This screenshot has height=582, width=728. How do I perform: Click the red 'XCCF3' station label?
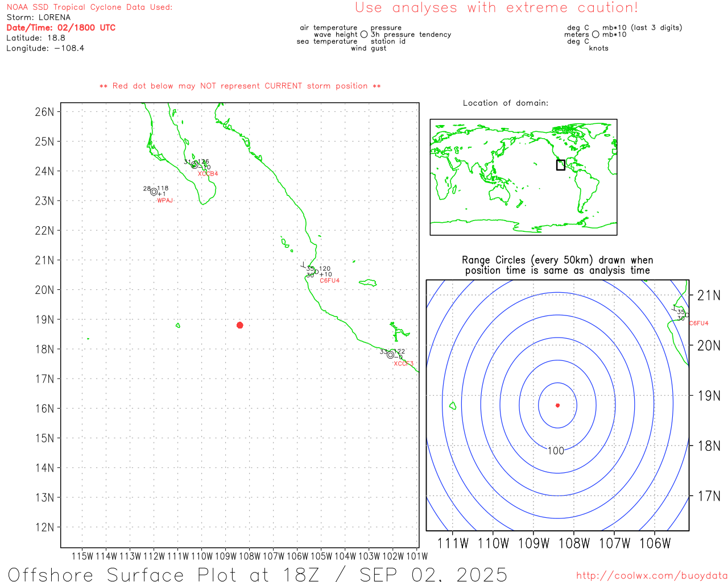tap(403, 363)
